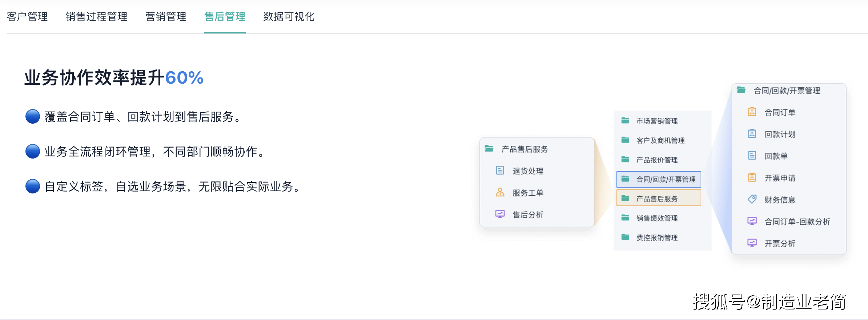868x320 pixels.
Task: Open the 回款计划 entry
Action: click(x=780, y=134)
